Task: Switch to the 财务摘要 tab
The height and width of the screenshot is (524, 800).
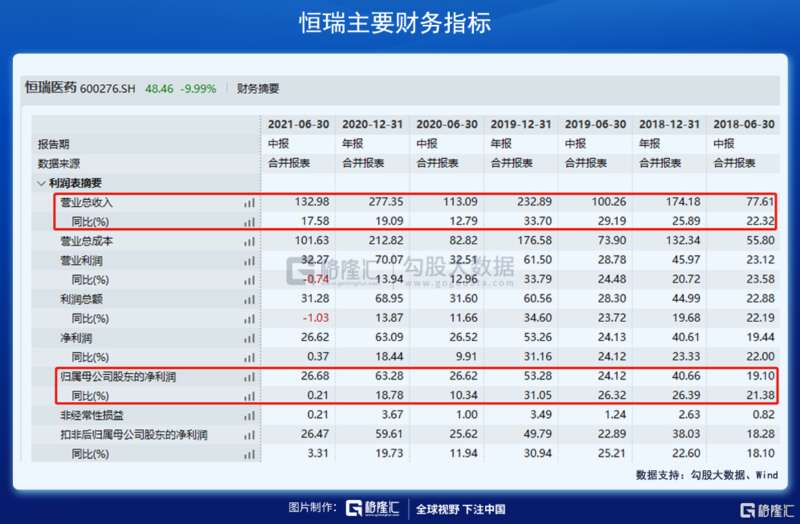Action: (x=258, y=88)
